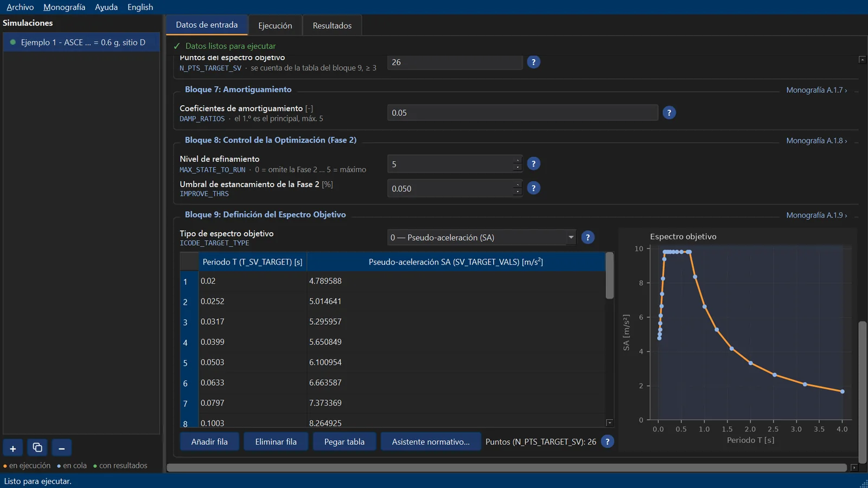Click the top-left corner cell of table
The image size is (868, 488).
(x=189, y=262)
